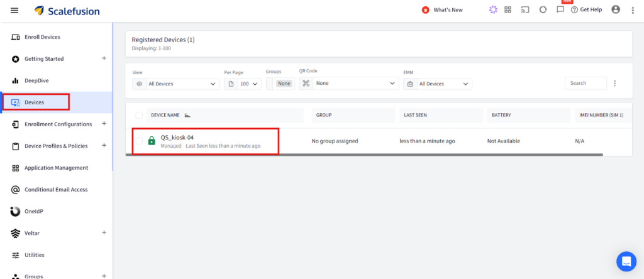The width and height of the screenshot is (644, 279).
Task: Click the green lock icon for QS_kiosk-04
Action: 152,141
